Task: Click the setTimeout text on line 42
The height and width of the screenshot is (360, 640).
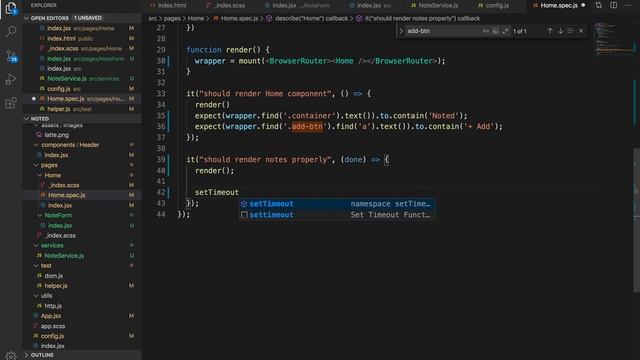Action: [x=217, y=192]
